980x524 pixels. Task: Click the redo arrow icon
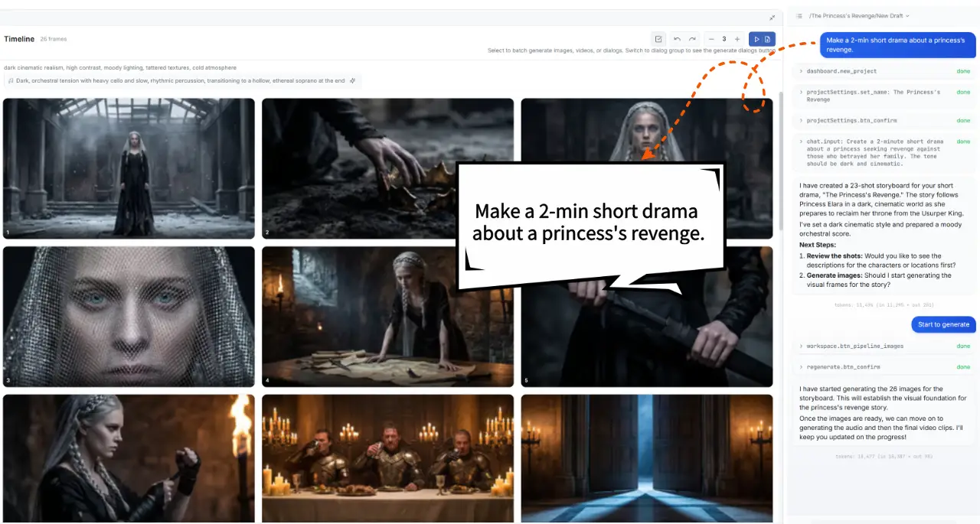click(692, 39)
